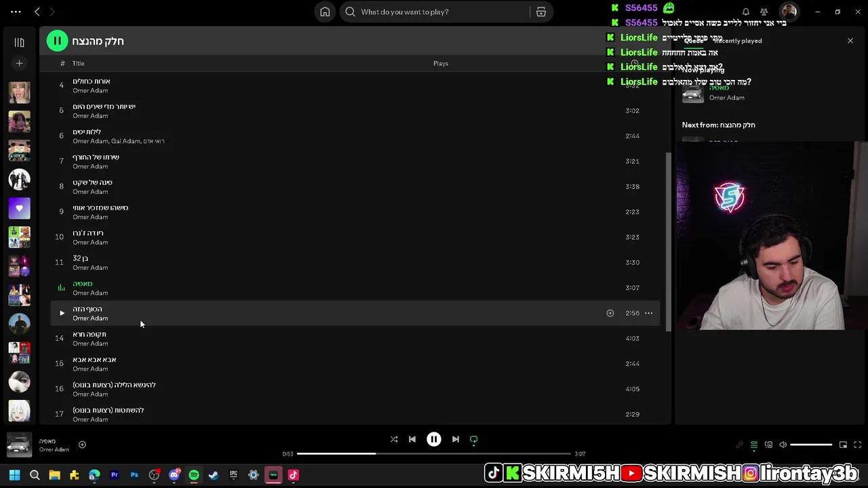The width and height of the screenshot is (868, 488).
Task: Navigate back with the left arrow
Action: [37, 12]
